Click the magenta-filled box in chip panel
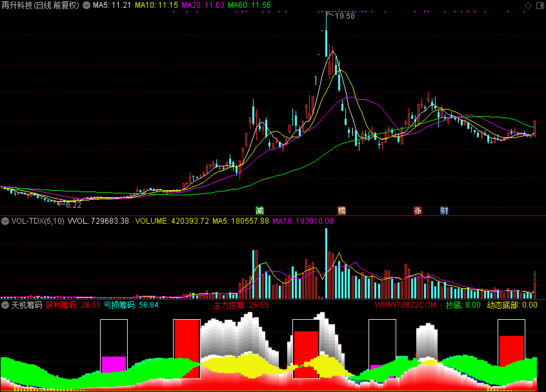The image size is (546, 392). (114, 364)
